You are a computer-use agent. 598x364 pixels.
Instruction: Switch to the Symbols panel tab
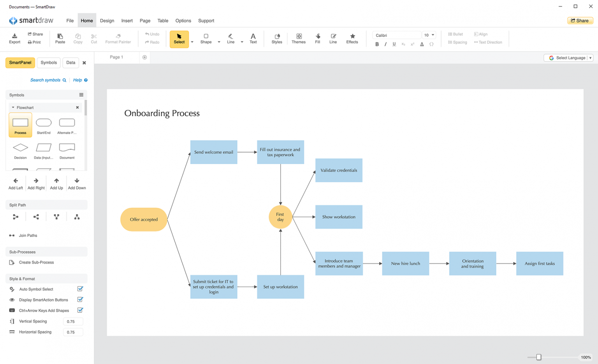pyautogui.click(x=49, y=63)
